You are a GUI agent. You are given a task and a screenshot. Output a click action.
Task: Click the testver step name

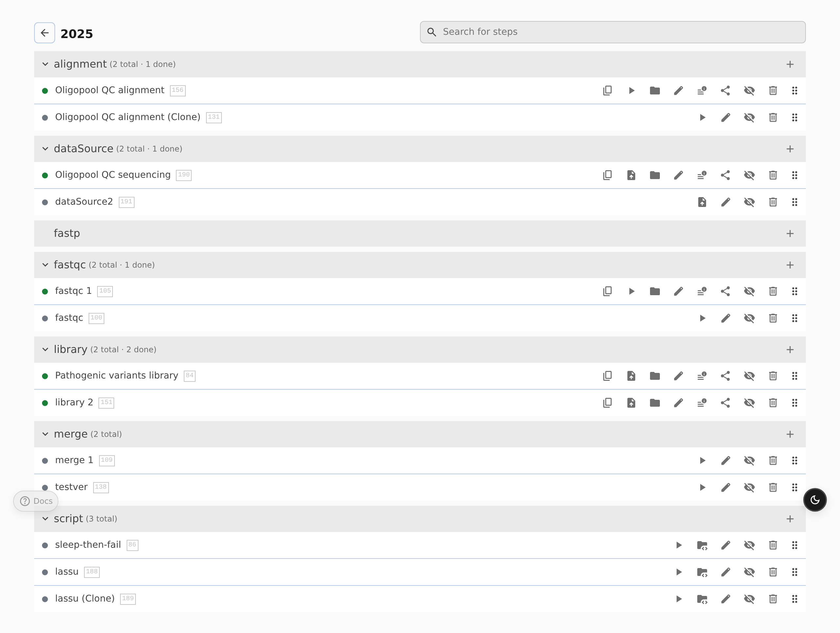coord(72,487)
